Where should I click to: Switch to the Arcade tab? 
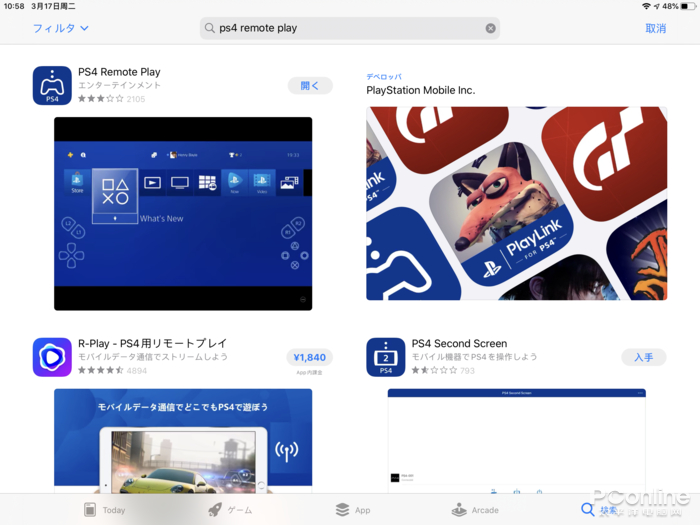point(475,509)
